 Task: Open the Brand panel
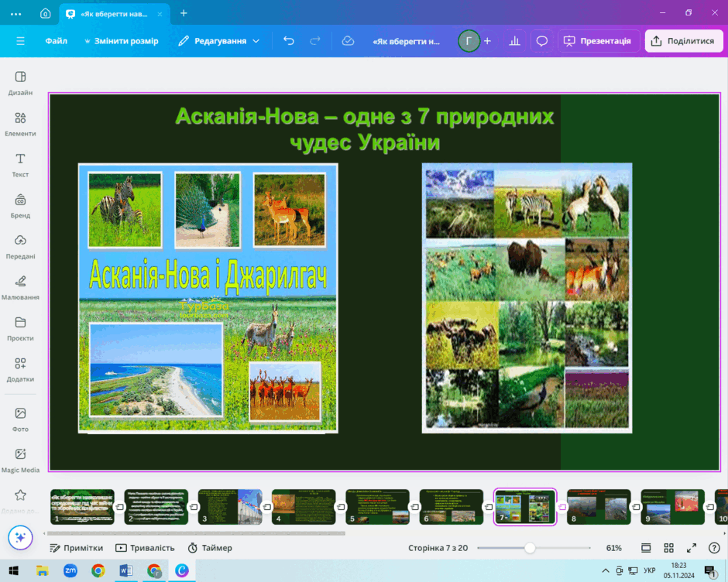click(20, 206)
